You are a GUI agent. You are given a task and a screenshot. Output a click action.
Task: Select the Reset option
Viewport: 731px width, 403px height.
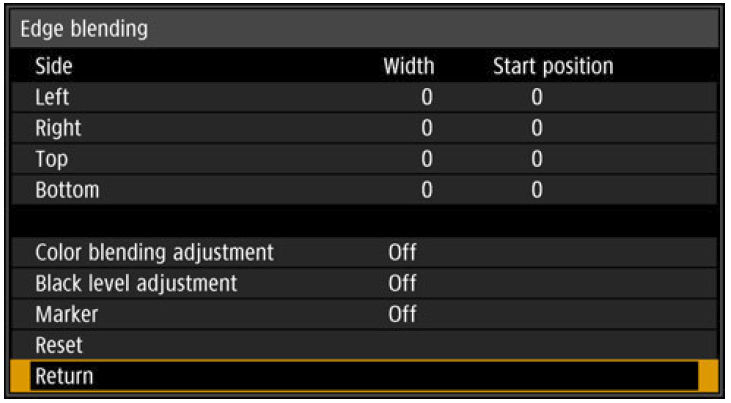(x=58, y=346)
